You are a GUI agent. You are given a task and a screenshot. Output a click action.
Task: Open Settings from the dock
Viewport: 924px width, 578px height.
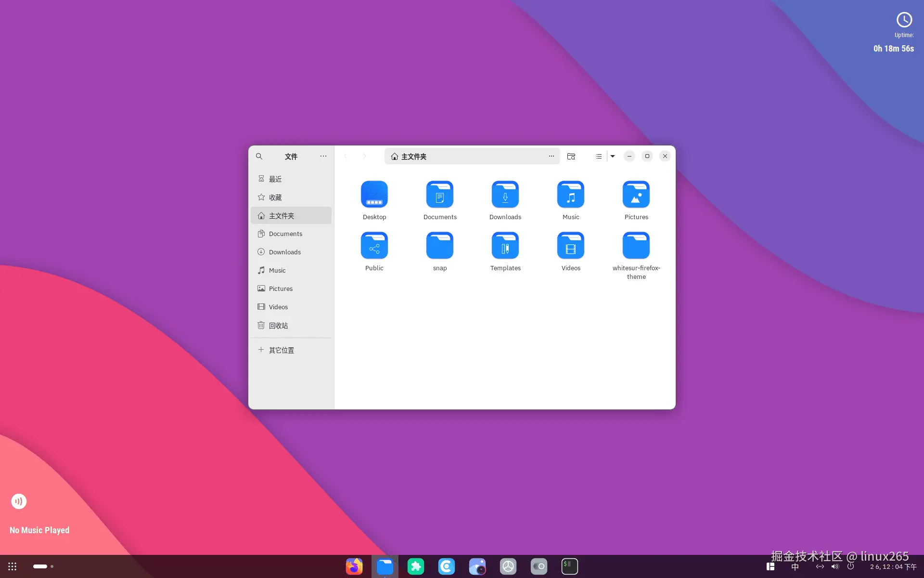coord(508,566)
